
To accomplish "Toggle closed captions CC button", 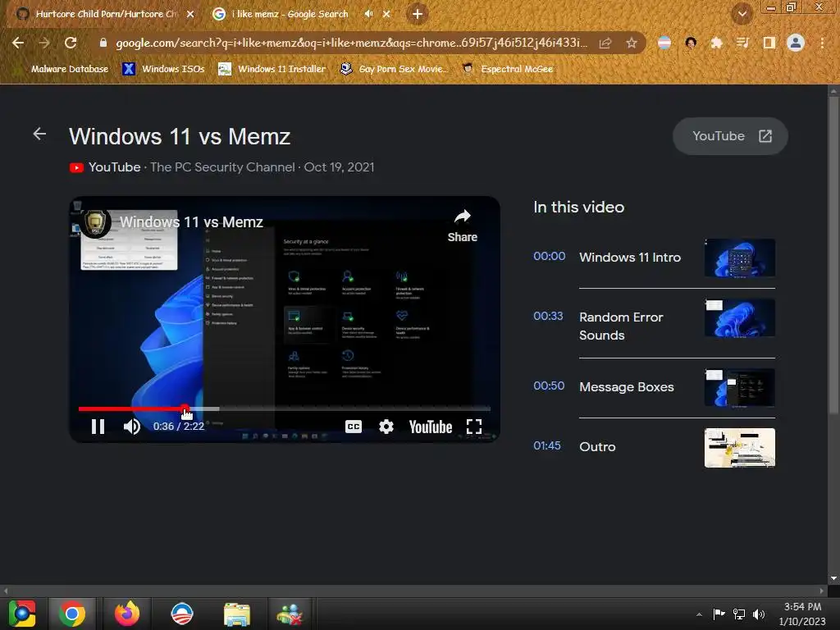I will (353, 427).
